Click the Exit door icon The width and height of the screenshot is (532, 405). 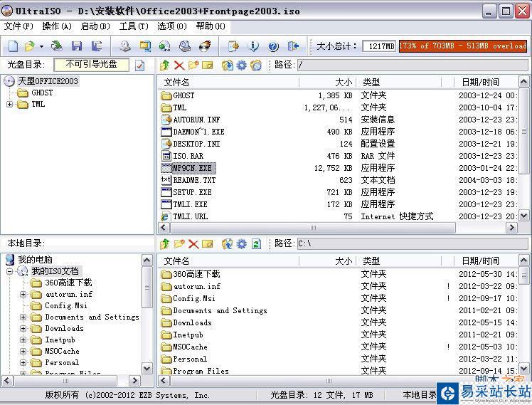293,46
